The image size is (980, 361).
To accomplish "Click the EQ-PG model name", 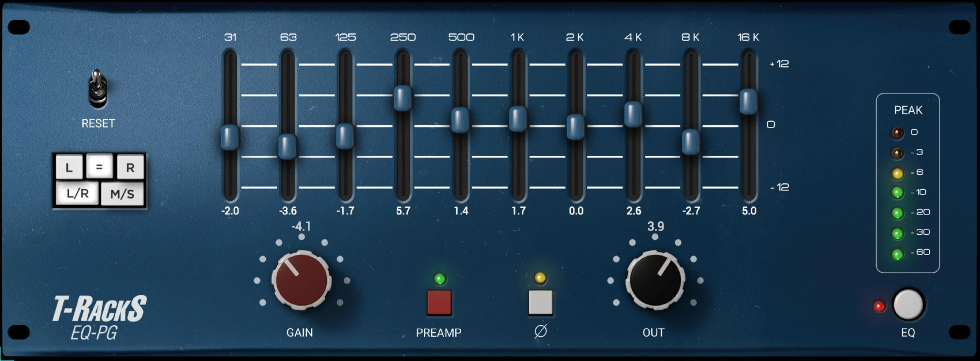I will coord(93,333).
